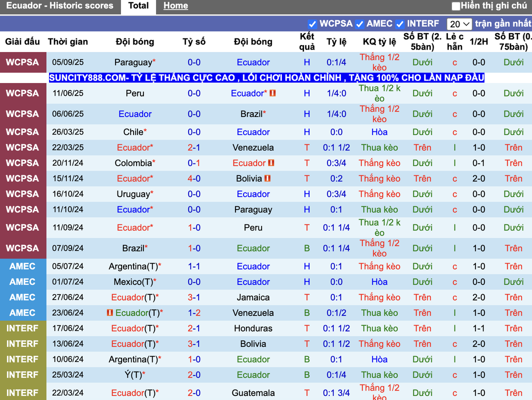This screenshot has height=400, width=532.
Task: Click the red card icon before Ecuador(T) on 23/06/24
Action: coord(109,312)
